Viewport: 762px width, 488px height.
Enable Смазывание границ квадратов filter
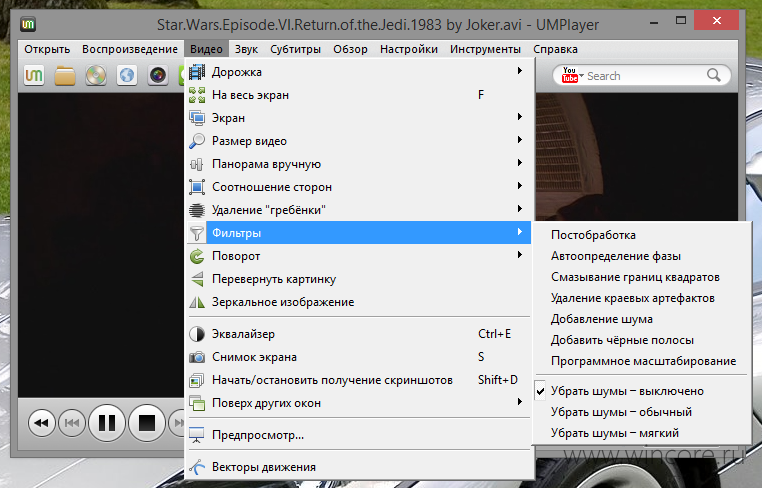pyautogui.click(x=641, y=277)
